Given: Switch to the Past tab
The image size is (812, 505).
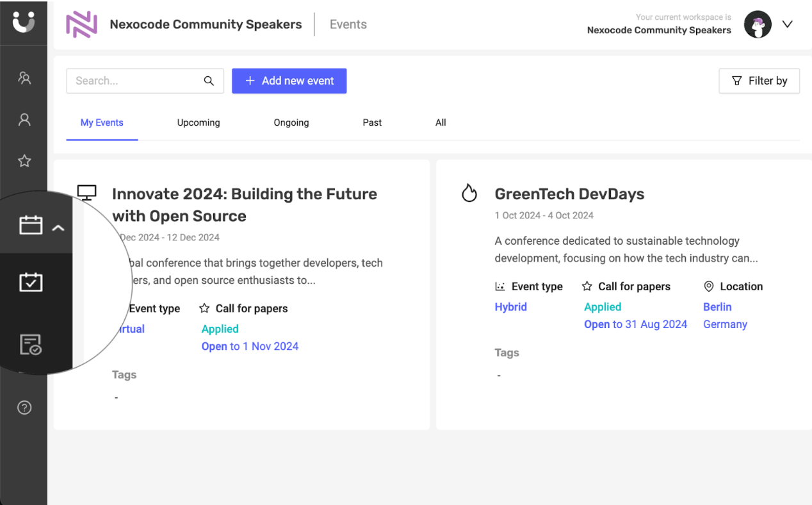Looking at the screenshot, I should (372, 122).
